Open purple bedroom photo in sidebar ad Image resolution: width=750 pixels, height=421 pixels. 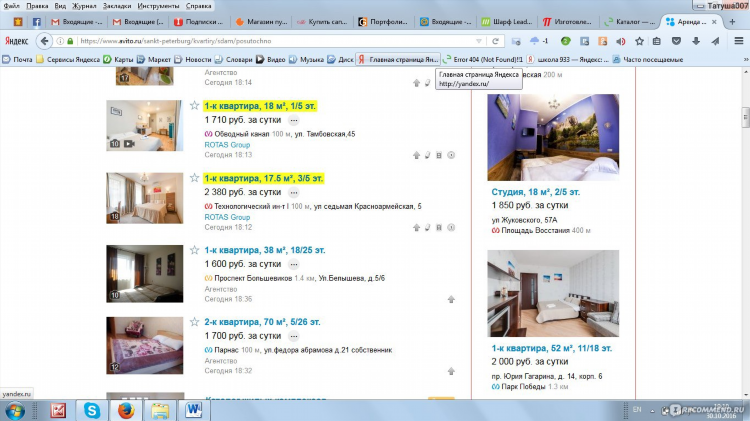[553, 137]
